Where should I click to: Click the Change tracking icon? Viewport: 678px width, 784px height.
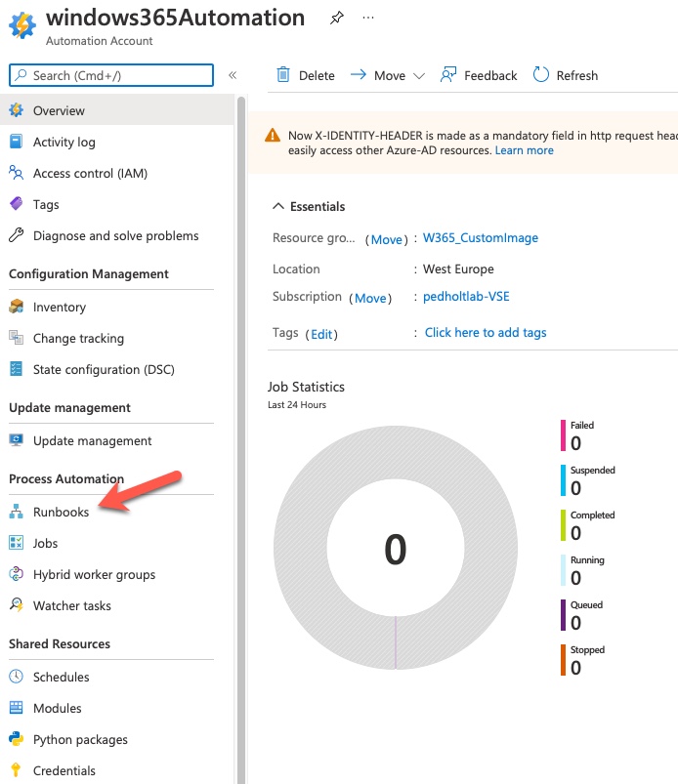click(16, 338)
